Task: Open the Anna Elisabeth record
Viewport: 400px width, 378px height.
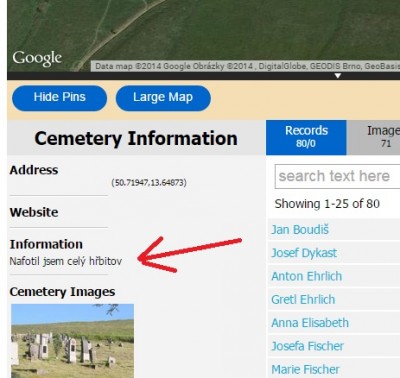Action: [x=310, y=323]
